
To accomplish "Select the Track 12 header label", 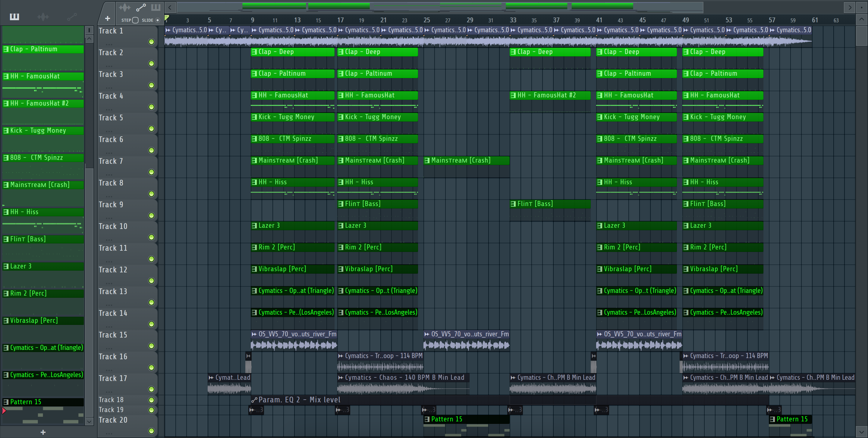I will pos(113,270).
